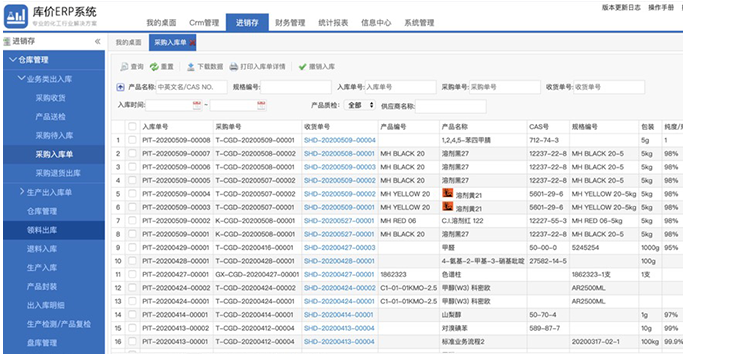Close the 采购入库单 tab
Viewport: 750px width, 360px height.
click(x=192, y=43)
